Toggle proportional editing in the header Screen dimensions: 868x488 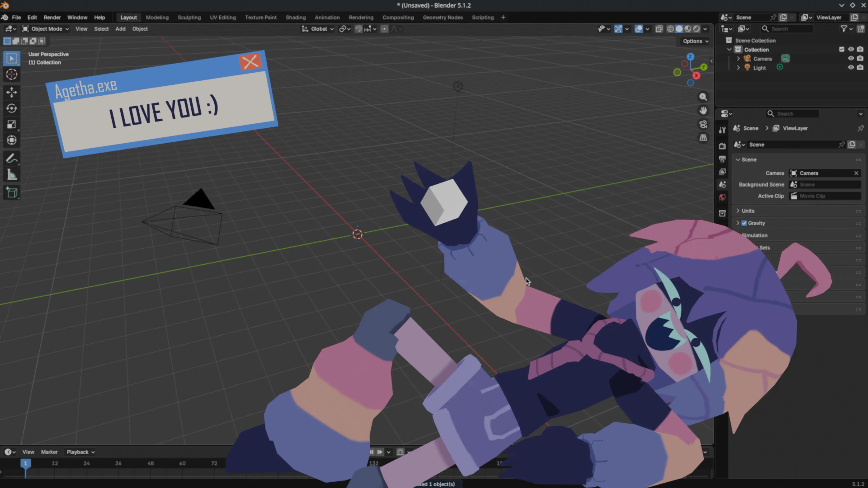pos(384,29)
